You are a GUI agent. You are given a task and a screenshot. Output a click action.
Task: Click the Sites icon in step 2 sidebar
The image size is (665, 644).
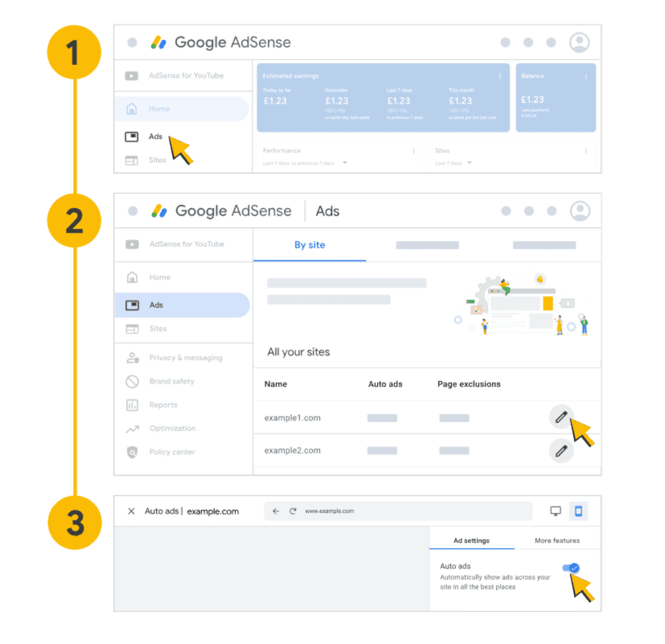pyautogui.click(x=132, y=329)
